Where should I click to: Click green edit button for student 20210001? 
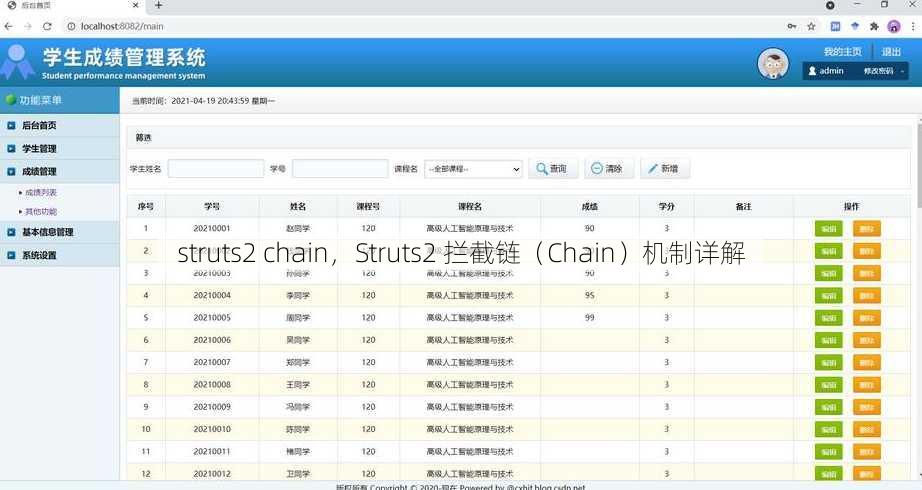pos(829,228)
